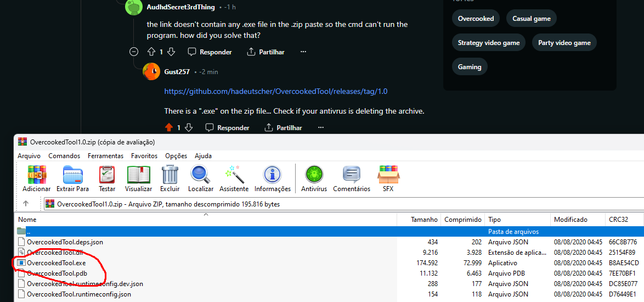
Task: Open the Arquivo menu
Action: 29,156
